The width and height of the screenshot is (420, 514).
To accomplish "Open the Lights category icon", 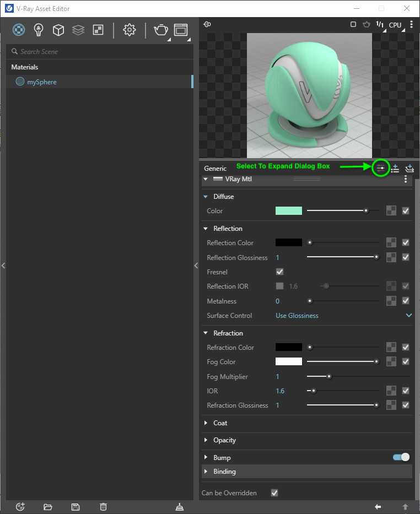I will coord(39,30).
